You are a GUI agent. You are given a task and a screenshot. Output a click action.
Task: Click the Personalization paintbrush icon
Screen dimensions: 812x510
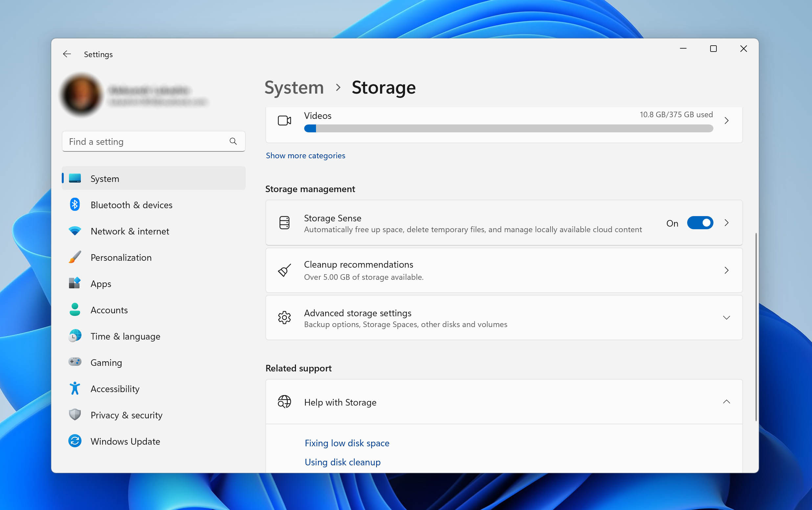coord(75,257)
